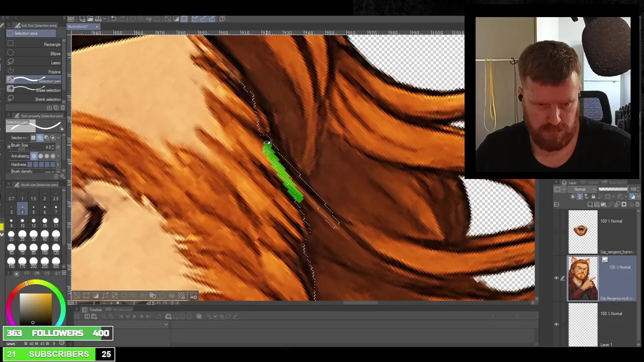The width and height of the screenshot is (644, 362).
Task: Choose the Shrink selection sub tool
Action: pyautogui.click(x=34, y=99)
